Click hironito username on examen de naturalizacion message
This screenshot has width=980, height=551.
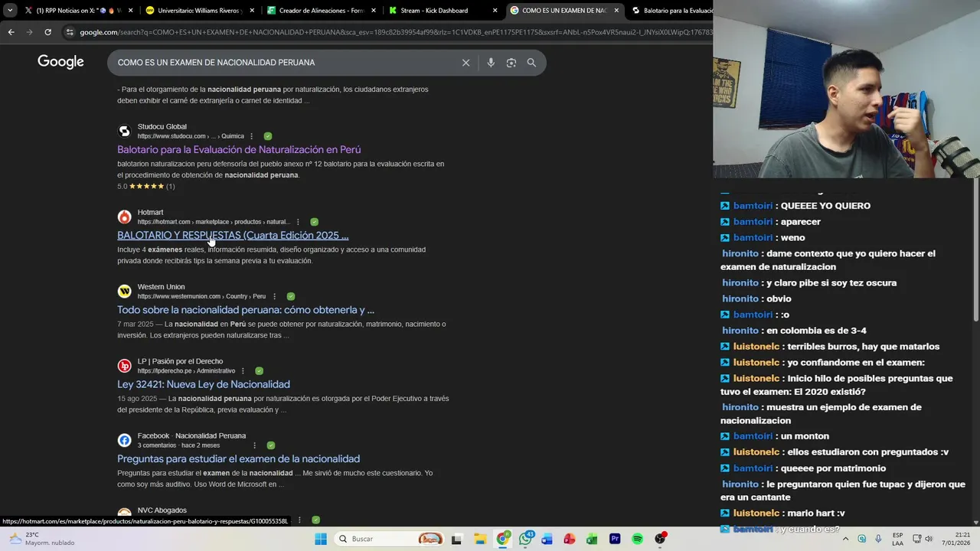tap(740, 254)
